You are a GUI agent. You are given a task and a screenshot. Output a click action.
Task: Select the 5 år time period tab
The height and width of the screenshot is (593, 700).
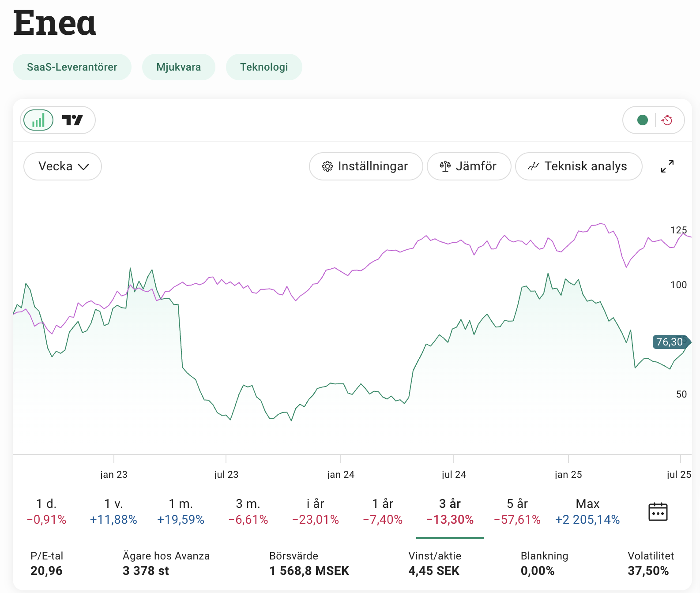coord(517,512)
